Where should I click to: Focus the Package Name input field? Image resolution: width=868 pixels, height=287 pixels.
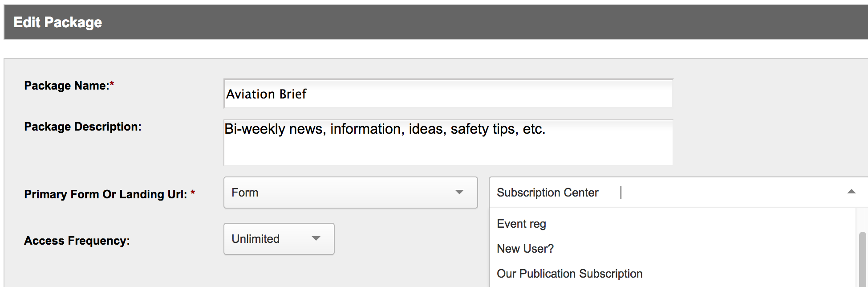(448, 94)
